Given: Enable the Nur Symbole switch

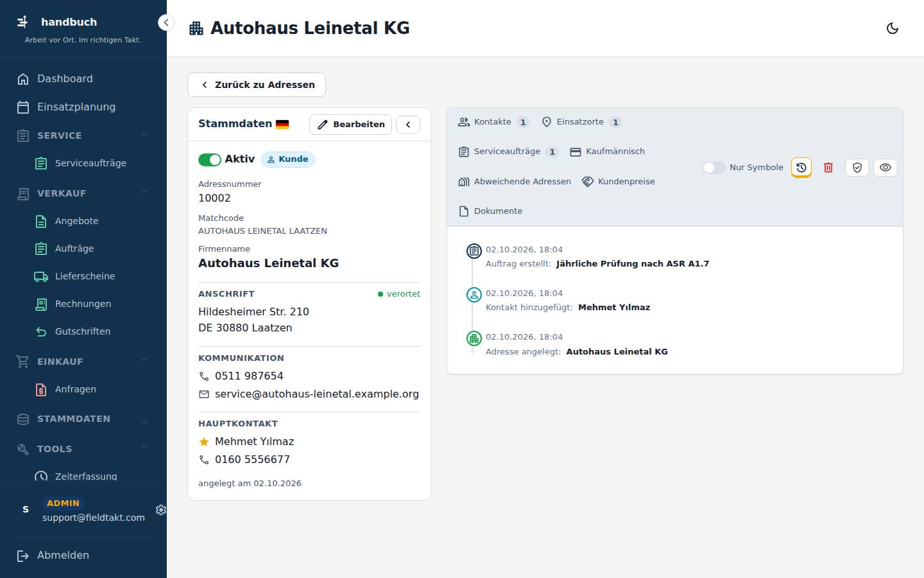Looking at the screenshot, I should [x=714, y=168].
